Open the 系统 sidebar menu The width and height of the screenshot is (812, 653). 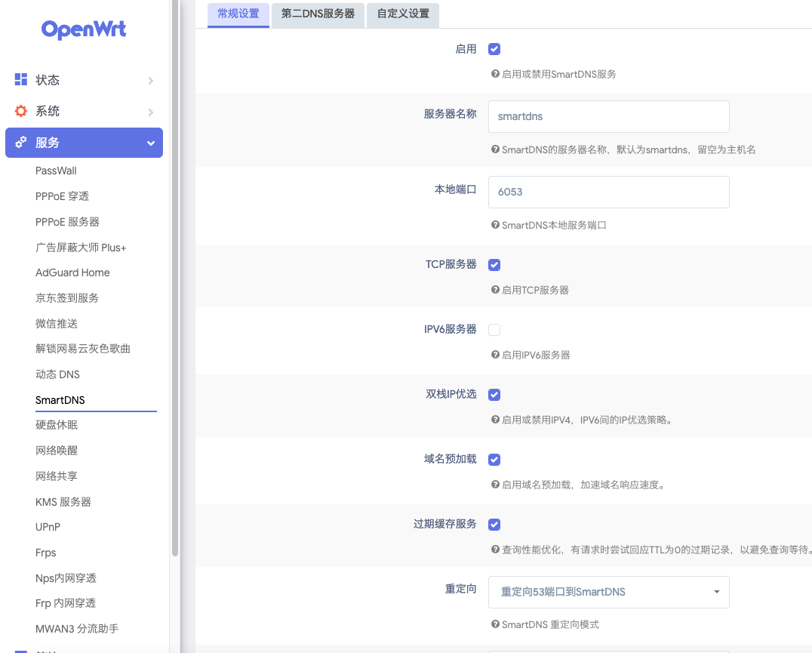pyautogui.click(x=84, y=111)
